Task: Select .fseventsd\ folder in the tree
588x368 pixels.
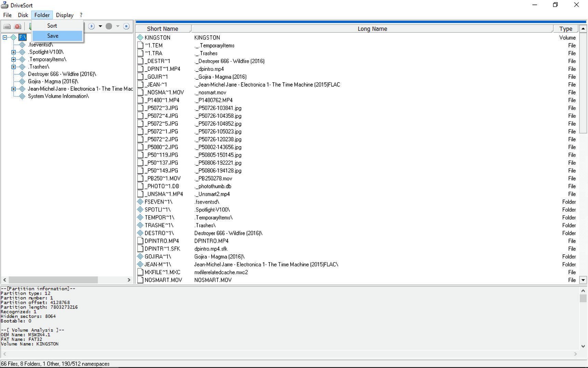Action: pos(40,45)
